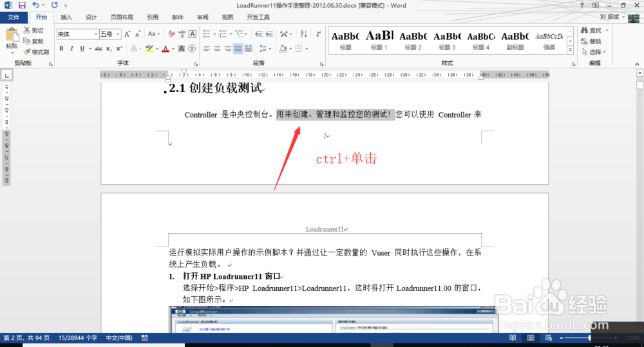The height and width of the screenshot is (347, 644).
Task: Apply character shading icon
Action: 181,48
